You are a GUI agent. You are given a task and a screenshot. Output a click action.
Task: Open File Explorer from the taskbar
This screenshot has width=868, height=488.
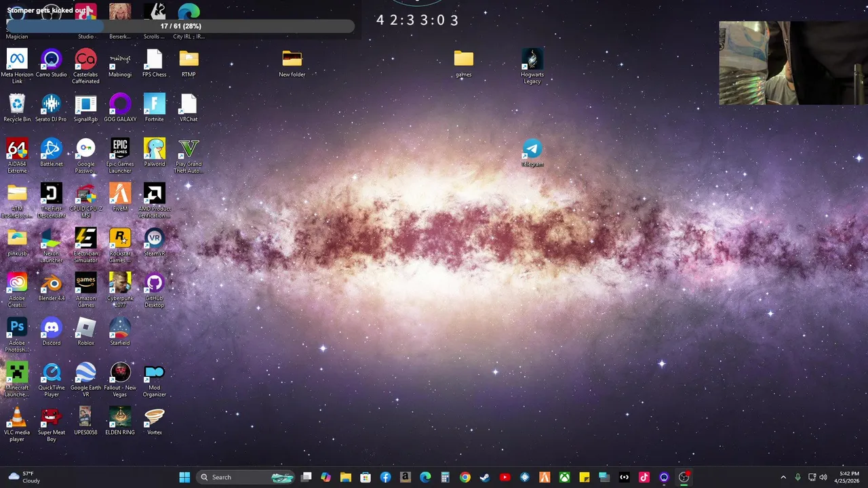[346, 477]
